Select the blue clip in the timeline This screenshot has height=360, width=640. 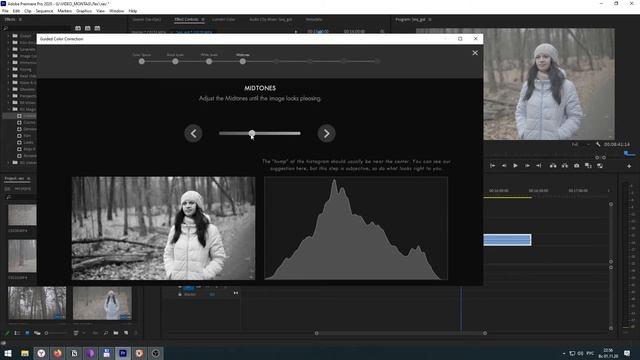(x=507, y=240)
